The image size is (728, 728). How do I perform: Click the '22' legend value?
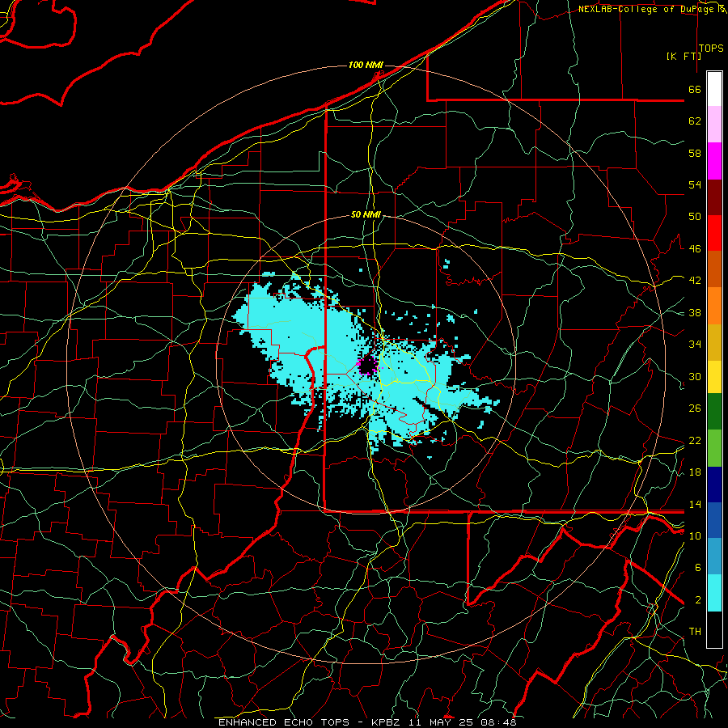click(x=695, y=440)
